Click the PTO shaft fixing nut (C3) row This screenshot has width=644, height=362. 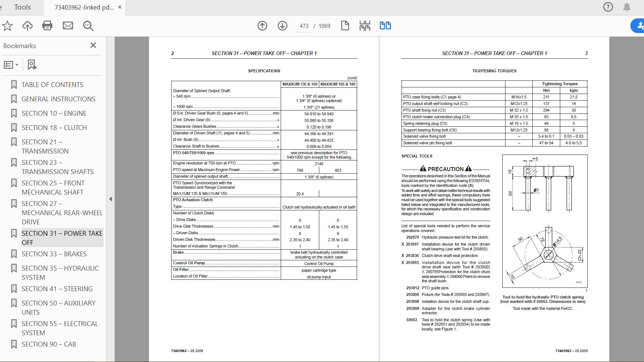tap(494, 110)
